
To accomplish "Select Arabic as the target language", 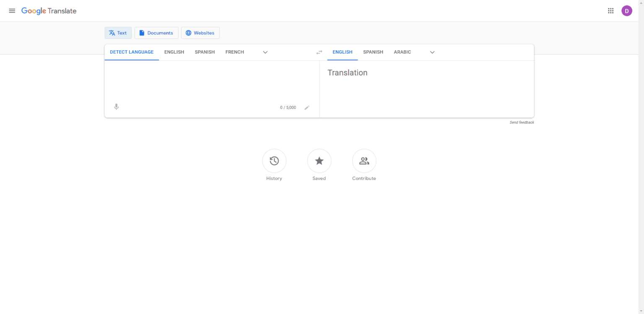I will point(402,52).
